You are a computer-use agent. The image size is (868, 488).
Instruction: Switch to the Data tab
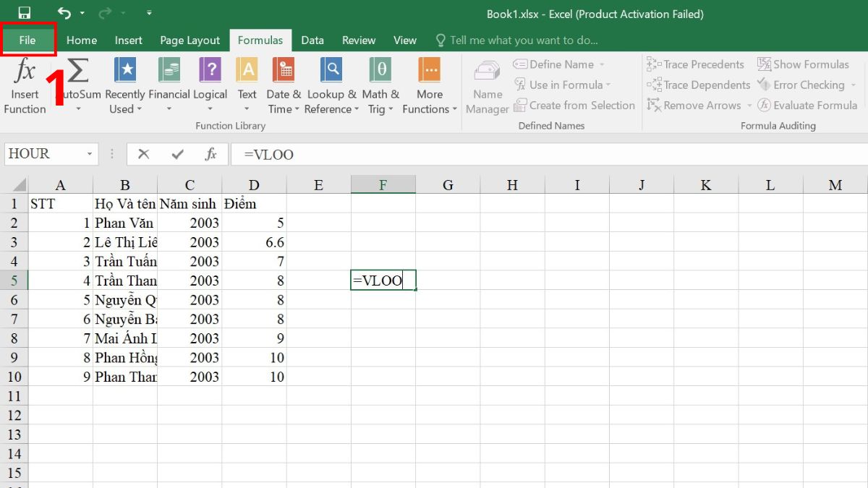click(312, 40)
